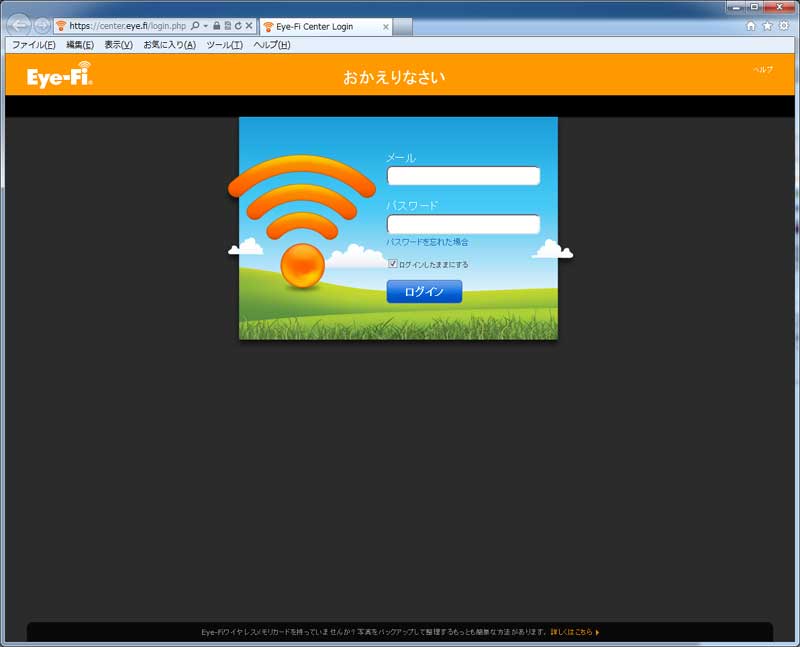The image size is (800, 647).
Task: Open the 表示(V) menu
Action: pyautogui.click(x=119, y=45)
